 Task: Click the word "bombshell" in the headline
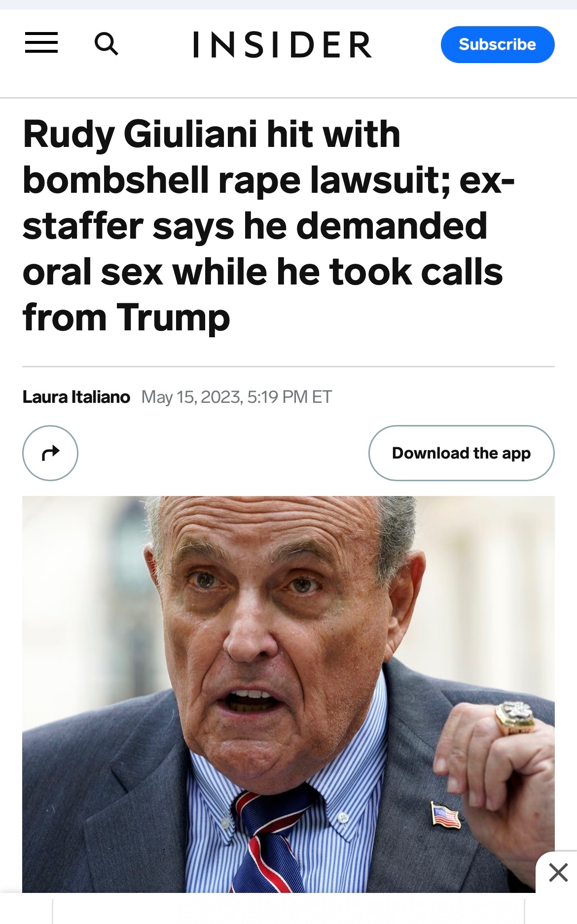coord(116,180)
